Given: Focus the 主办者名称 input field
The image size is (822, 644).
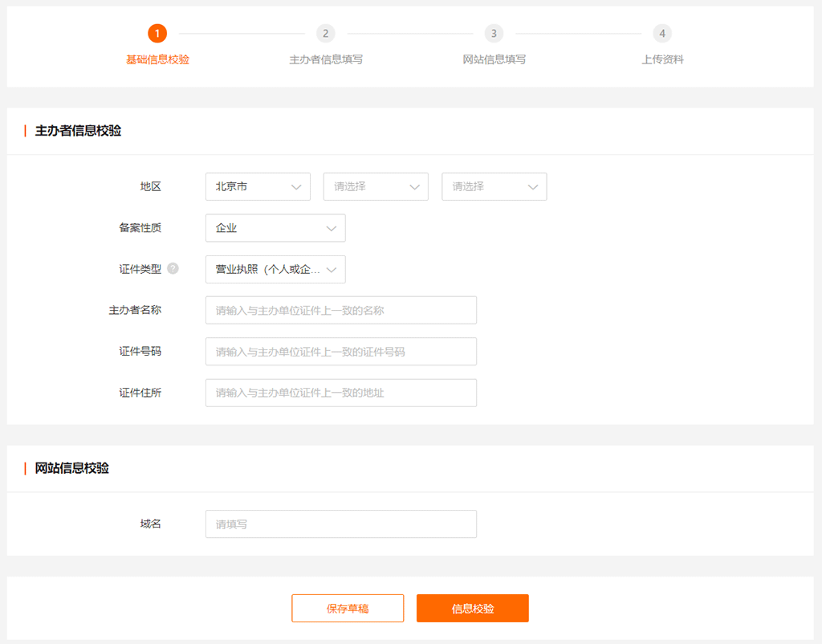Looking at the screenshot, I should point(341,310).
